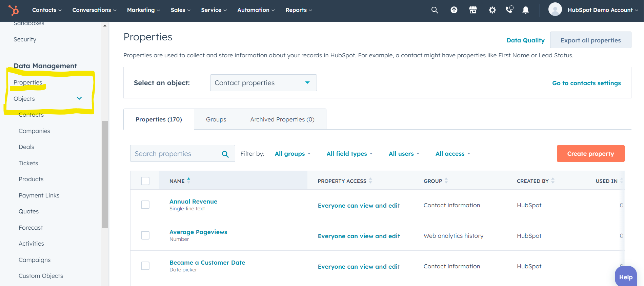
Task: Open the Sales nav menu
Action: pyautogui.click(x=180, y=10)
